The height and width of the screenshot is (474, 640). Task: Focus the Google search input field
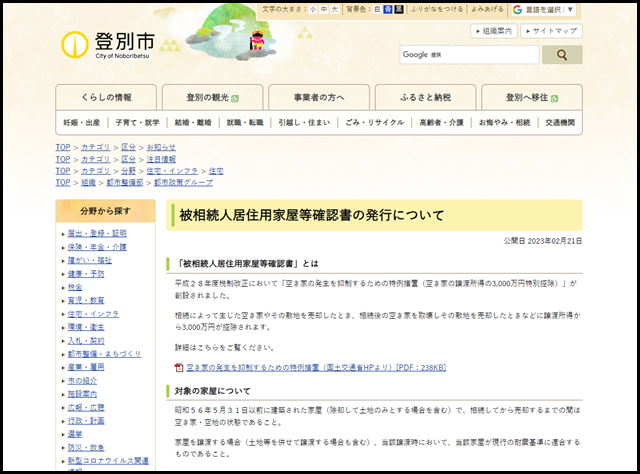coord(469,55)
